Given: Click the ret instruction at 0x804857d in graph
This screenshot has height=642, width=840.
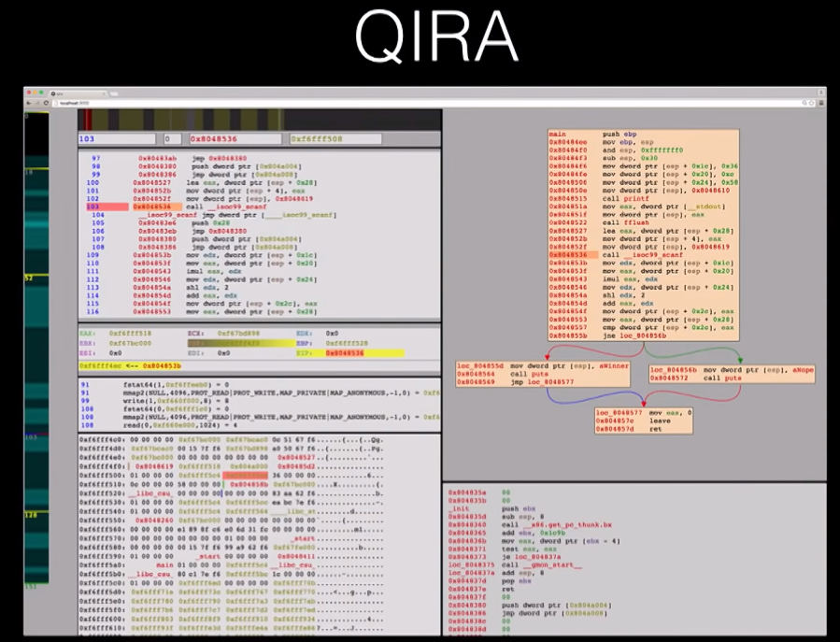Looking at the screenshot, I should point(655,429).
